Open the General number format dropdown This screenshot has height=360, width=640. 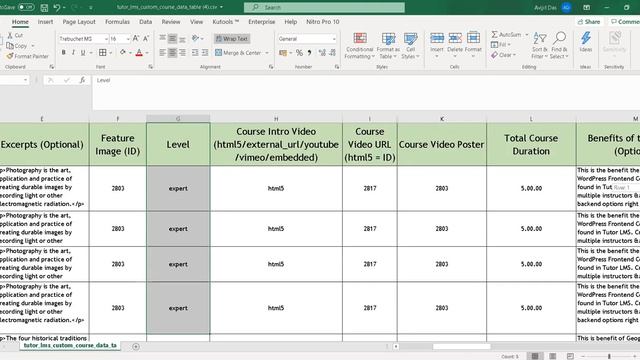[x=334, y=39]
